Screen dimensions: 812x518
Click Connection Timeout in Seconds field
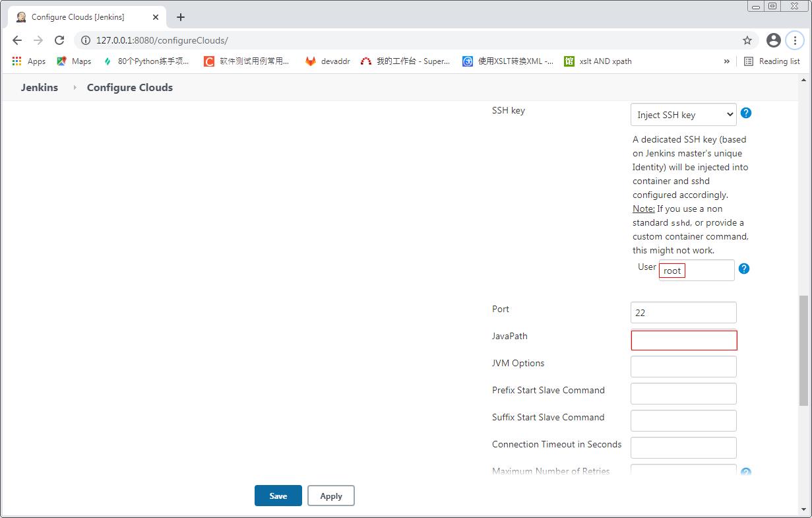pos(683,448)
